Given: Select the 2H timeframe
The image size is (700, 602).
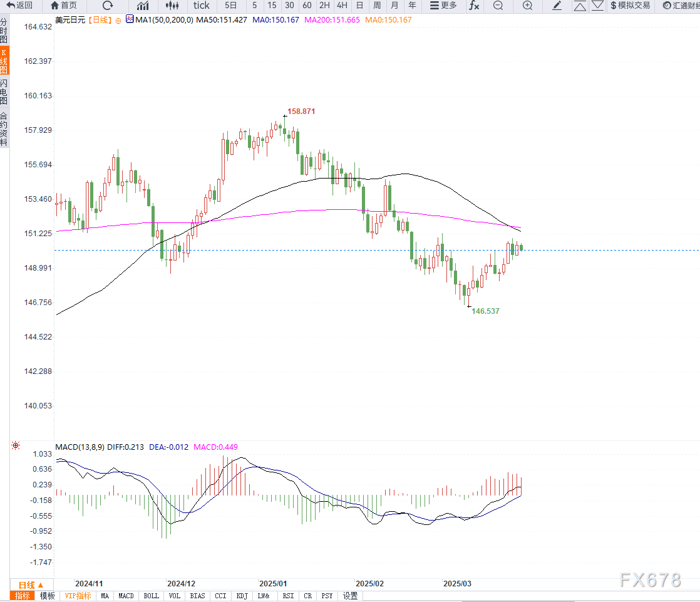Looking at the screenshot, I should click(x=324, y=6).
